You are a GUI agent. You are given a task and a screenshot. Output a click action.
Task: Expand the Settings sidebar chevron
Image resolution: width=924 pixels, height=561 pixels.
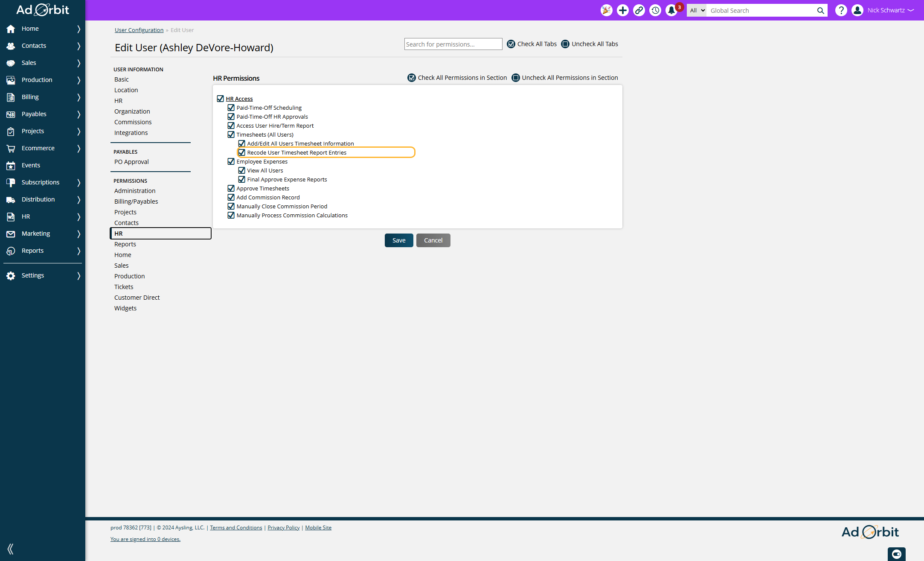(x=78, y=276)
